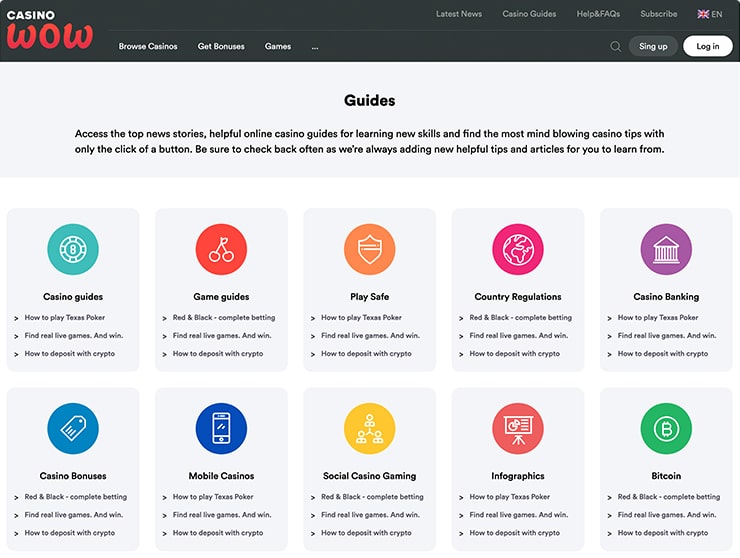The height and width of the screenshot is (558, 740).
Task: Click the Casino WOW logo
Action: pos(49,30)
